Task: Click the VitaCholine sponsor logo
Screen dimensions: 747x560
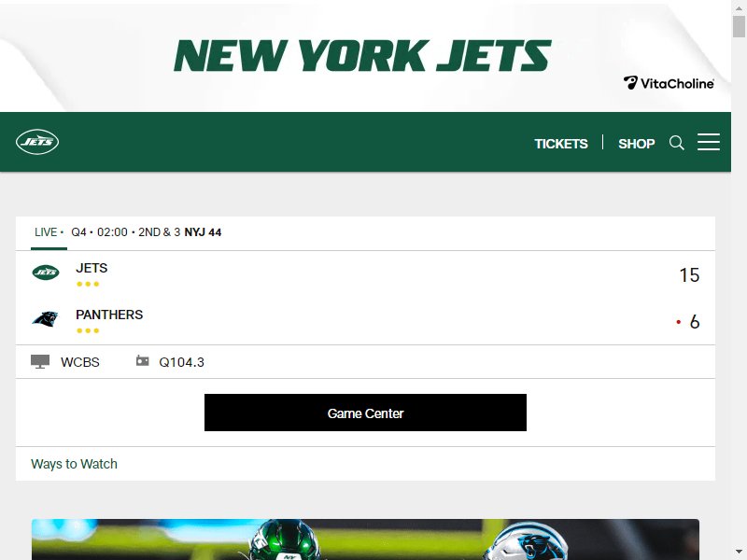Action: 669,83
